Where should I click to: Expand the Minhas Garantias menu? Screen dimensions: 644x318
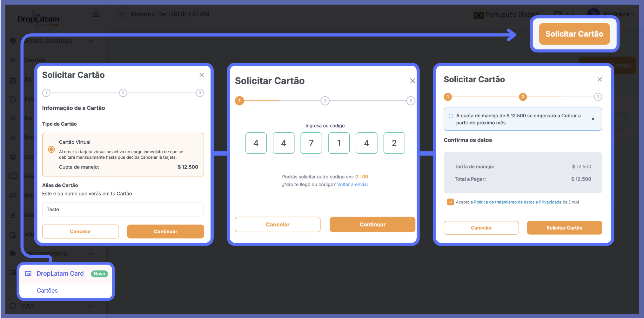point(91,41)
